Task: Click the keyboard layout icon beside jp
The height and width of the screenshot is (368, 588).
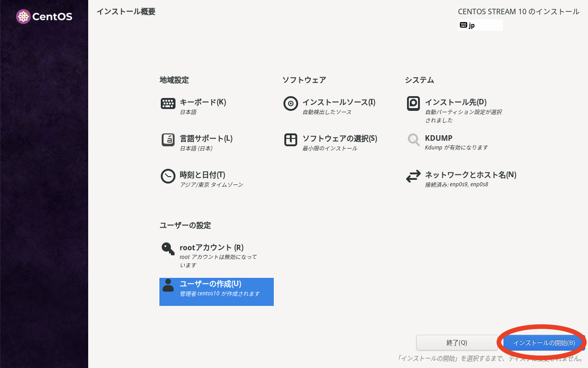Action: pyautogui.click(x=464, y=25)
